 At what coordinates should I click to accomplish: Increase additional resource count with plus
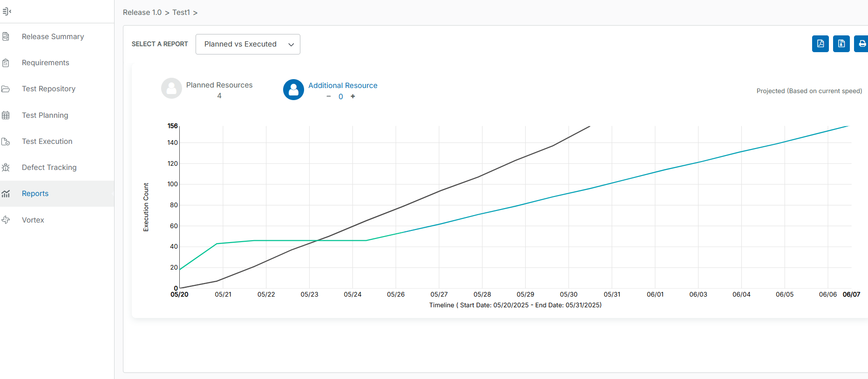[353, 96]
